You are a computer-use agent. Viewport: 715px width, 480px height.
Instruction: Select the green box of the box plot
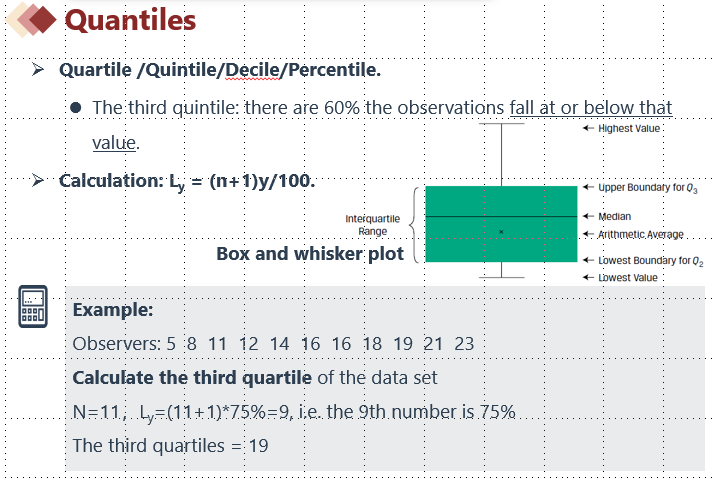pyautogui.click(x=501, y=224)
